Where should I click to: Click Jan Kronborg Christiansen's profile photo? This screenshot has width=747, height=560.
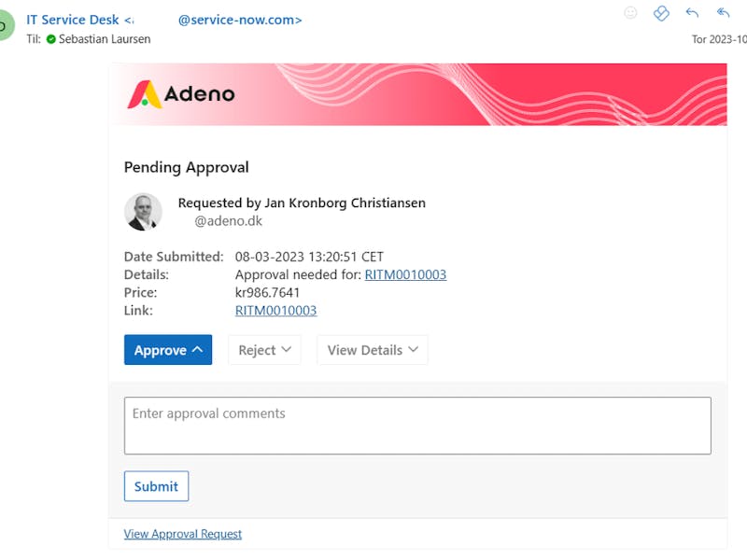[143, 212]
